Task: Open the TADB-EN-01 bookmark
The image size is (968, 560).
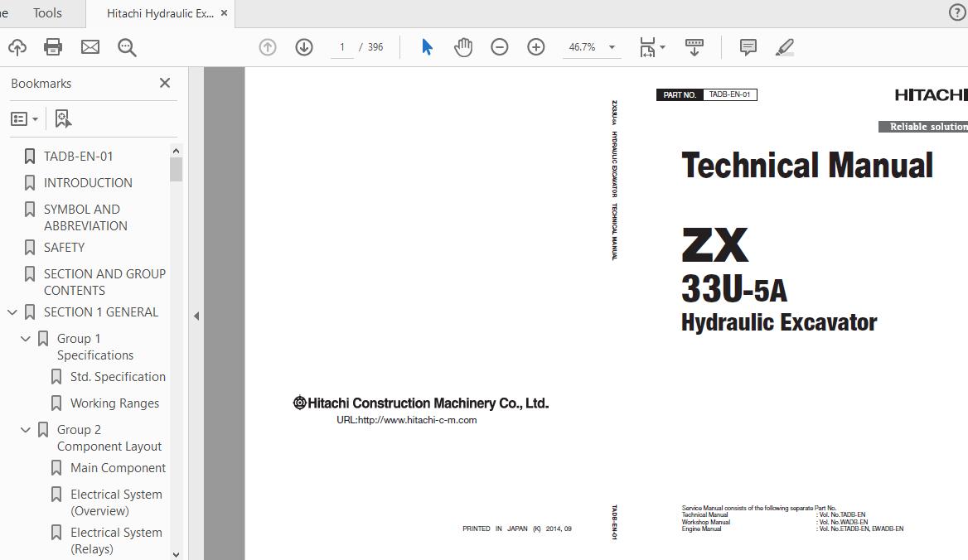Action: 79,157
